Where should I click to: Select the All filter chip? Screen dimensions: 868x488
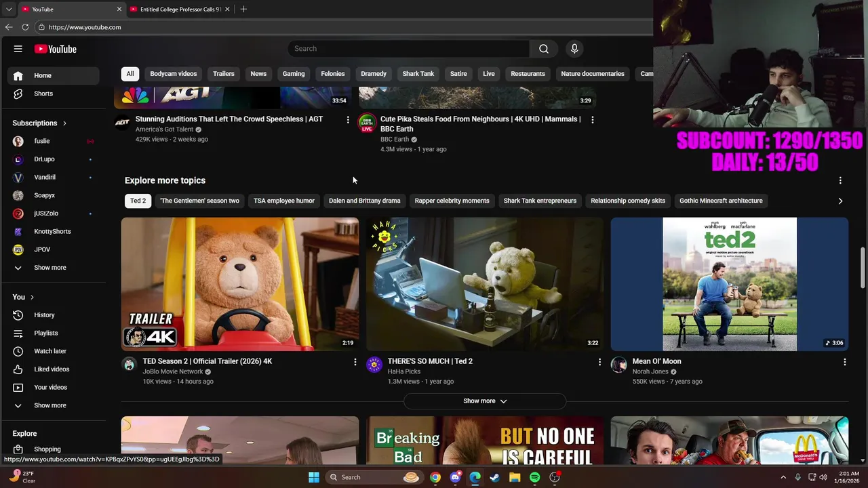tap(130, 74)
